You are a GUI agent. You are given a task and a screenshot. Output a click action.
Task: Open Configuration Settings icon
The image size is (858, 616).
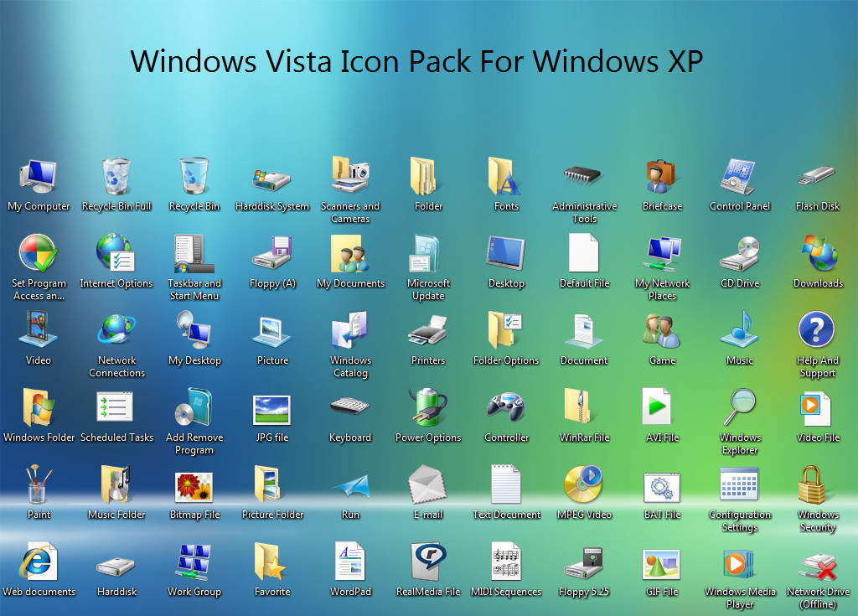739,484
